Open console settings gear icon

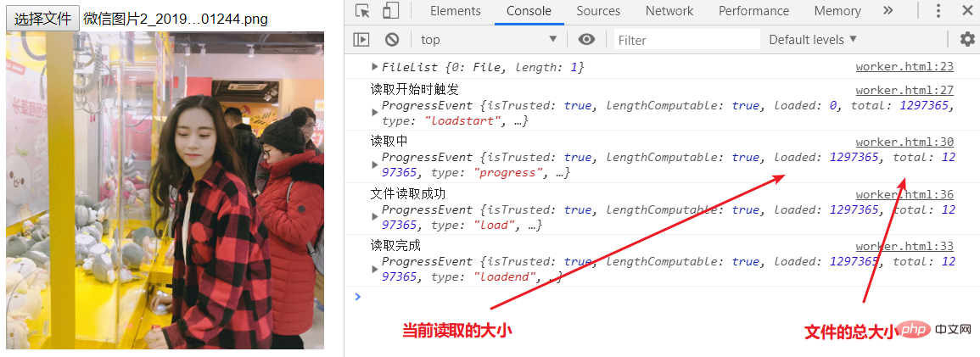coord(967,39)
